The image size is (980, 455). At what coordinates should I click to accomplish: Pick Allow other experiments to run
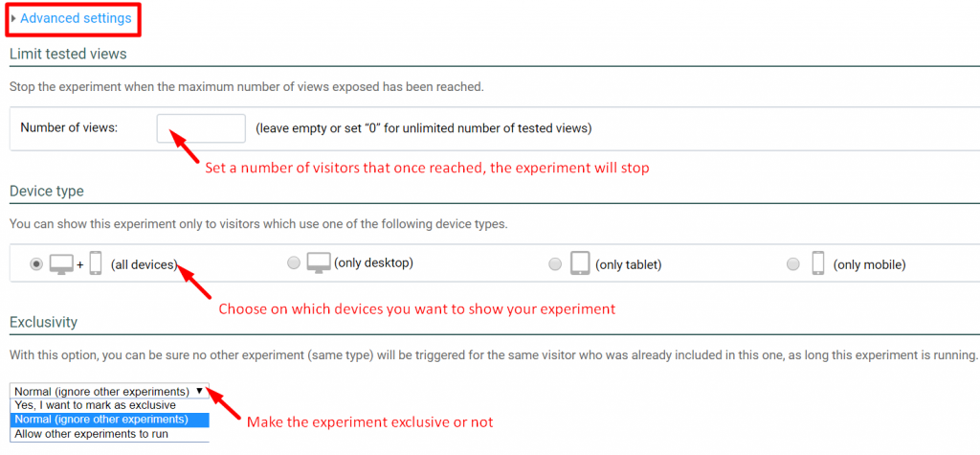click(x=78, y=434)
